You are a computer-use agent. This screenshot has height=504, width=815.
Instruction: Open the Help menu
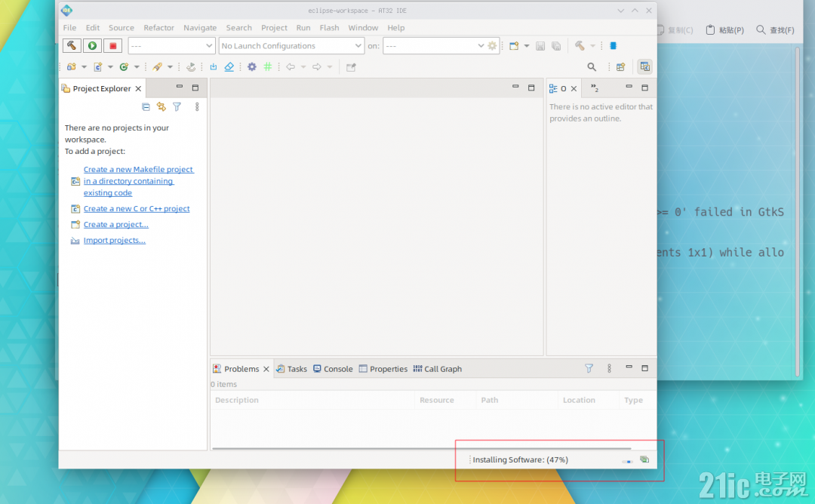(x=395, y=27)
